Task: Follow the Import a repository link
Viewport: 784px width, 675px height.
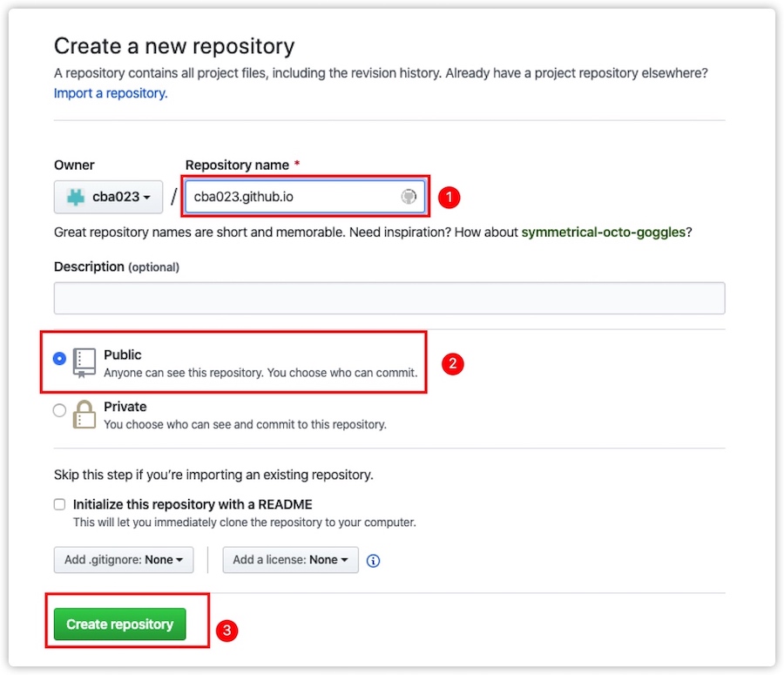Action: click(111, 93)
